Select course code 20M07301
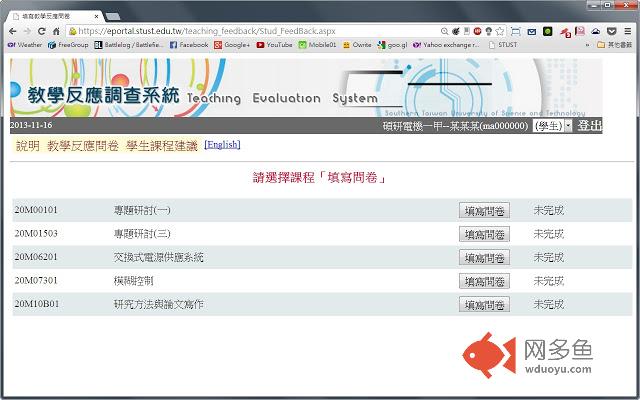This screenshot has width=640, height=400. click(x=36, y=281)
